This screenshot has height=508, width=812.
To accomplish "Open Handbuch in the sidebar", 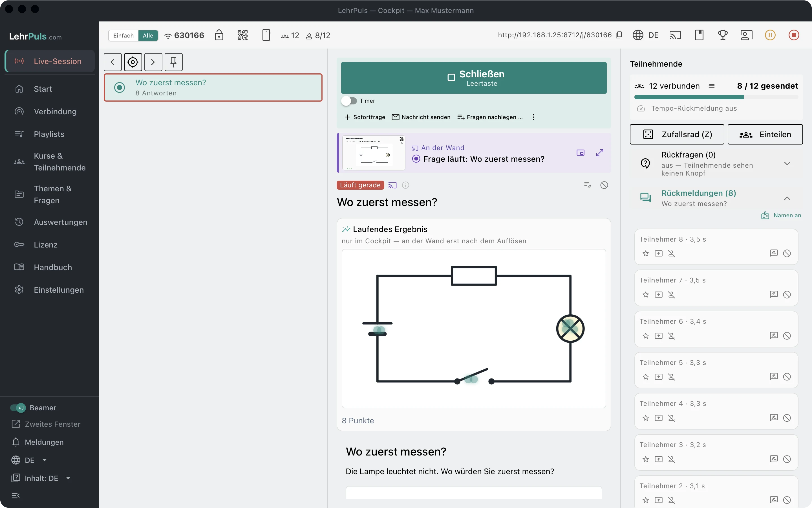I will click(50, 268).
